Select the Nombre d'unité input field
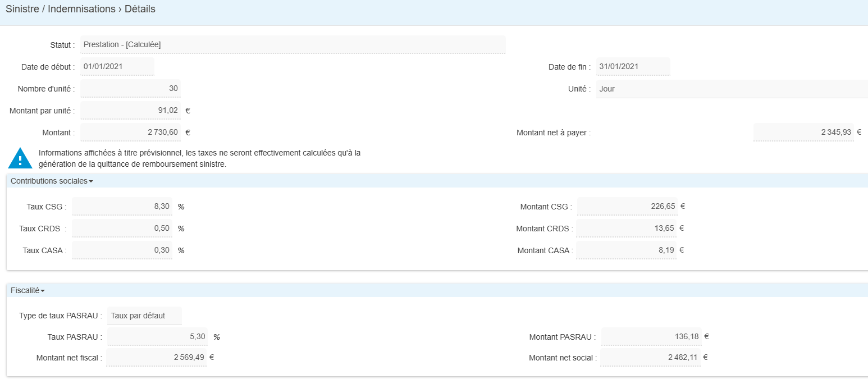This screenshot has width=868, height=379. point(130,89)
